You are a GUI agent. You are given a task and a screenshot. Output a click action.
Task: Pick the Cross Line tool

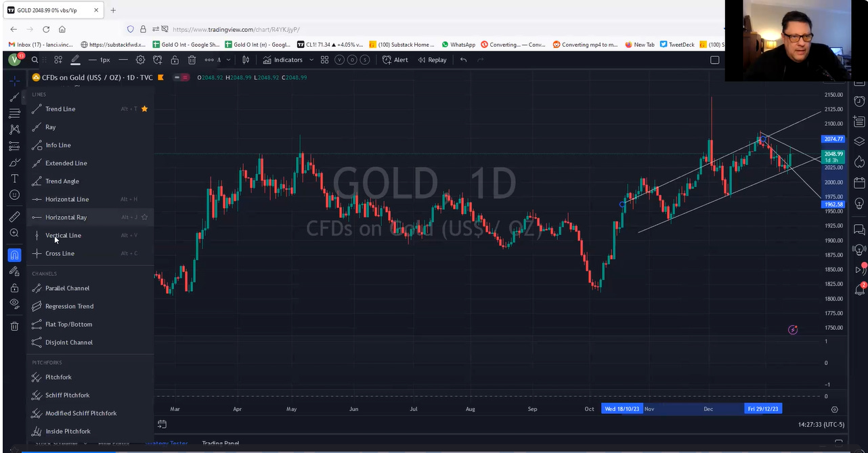tap(89, 253)
